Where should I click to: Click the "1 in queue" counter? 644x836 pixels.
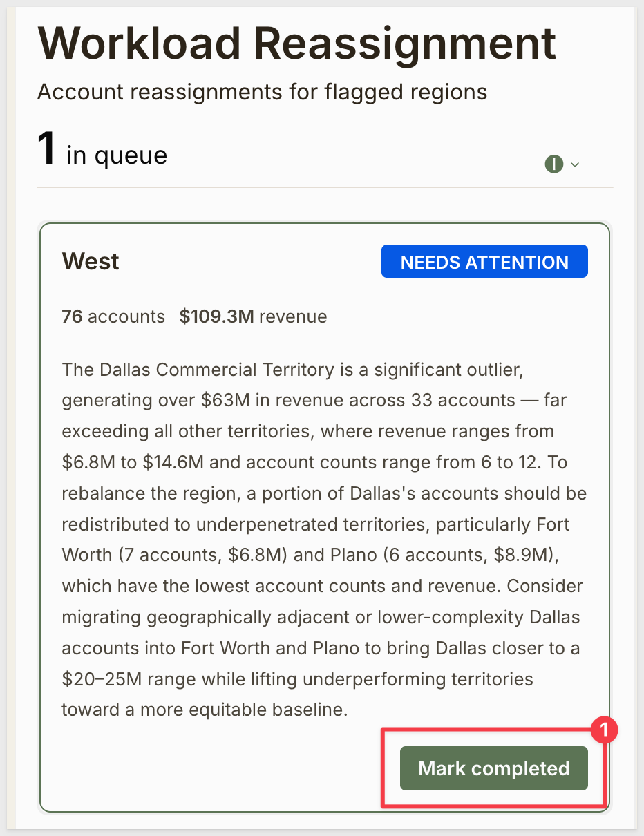[x=102, y=151]
